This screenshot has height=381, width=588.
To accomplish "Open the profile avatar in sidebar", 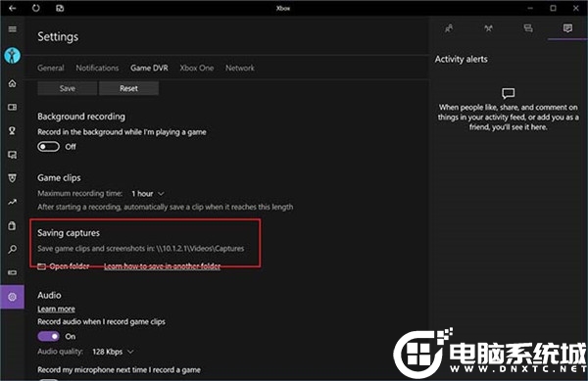I will tap(13, 56).
